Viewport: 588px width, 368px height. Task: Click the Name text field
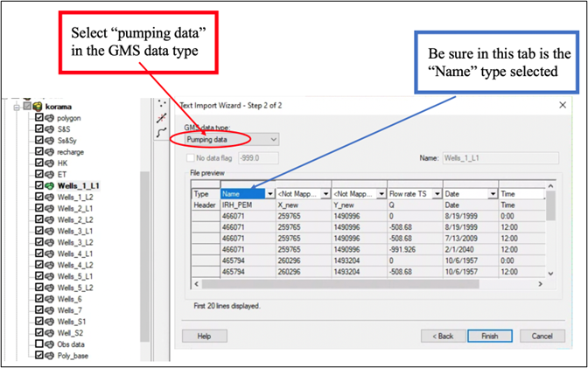500,158
